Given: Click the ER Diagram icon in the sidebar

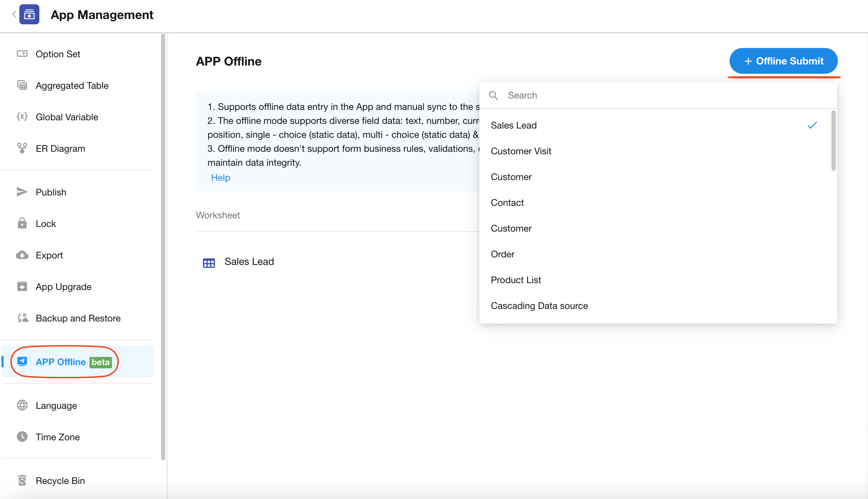Looking at the screenshot, I should (x=22, y=148).
